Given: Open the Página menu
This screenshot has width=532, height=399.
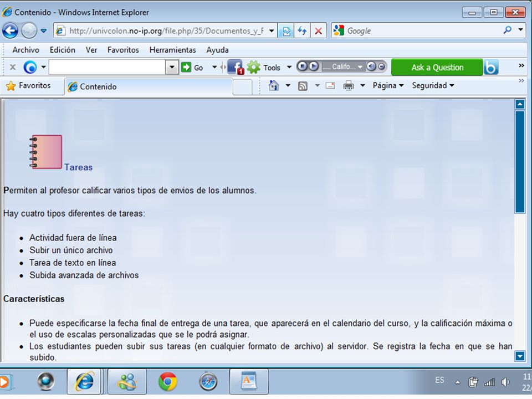Looking at the screenshot, I should click(x=388, y=85).
